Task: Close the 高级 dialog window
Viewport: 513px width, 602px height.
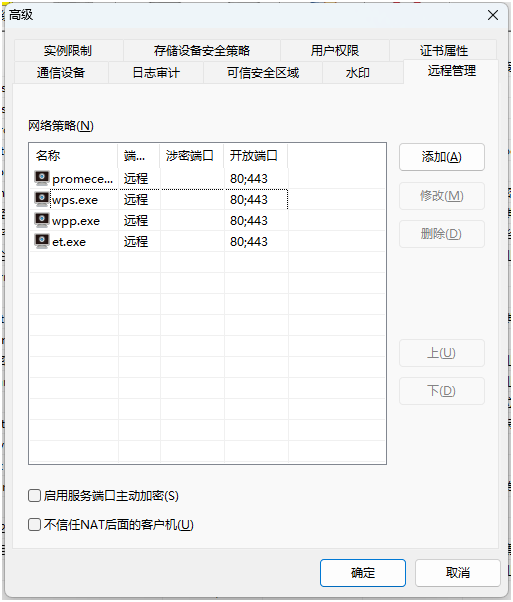Action: coord(493,15)
